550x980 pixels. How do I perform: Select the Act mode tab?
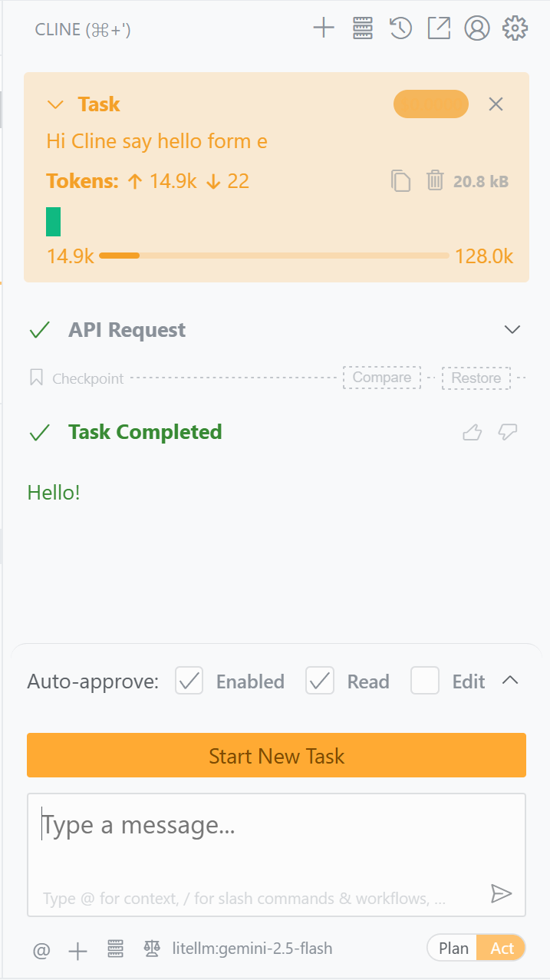502,949
